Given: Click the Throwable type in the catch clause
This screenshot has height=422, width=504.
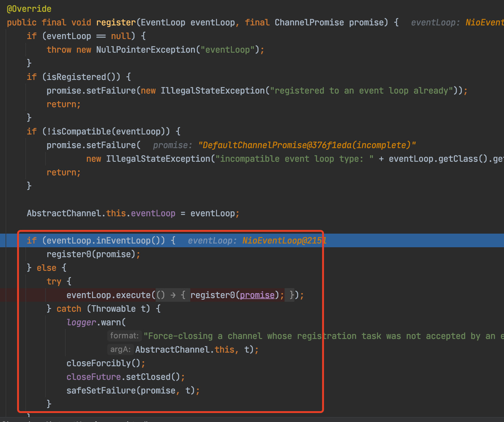Looking at the screenshot, I should (x=113, y=309).
